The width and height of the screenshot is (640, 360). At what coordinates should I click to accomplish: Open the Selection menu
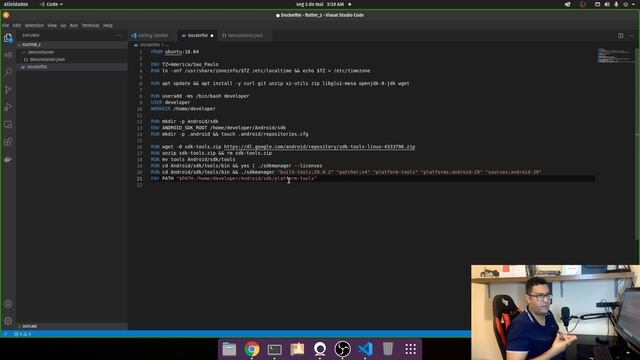click(34, 25)
